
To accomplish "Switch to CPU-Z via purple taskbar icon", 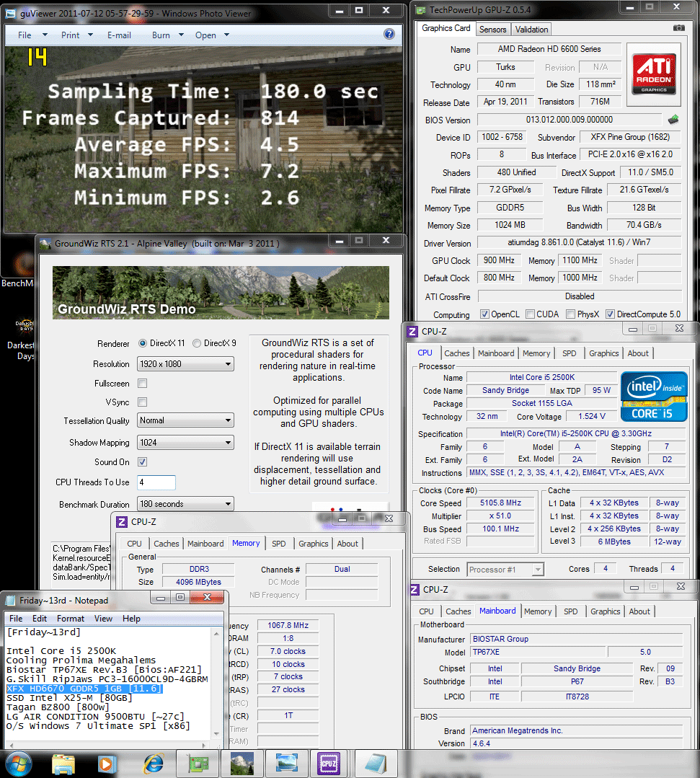I will pyautogui.click(x=329, y=764).
